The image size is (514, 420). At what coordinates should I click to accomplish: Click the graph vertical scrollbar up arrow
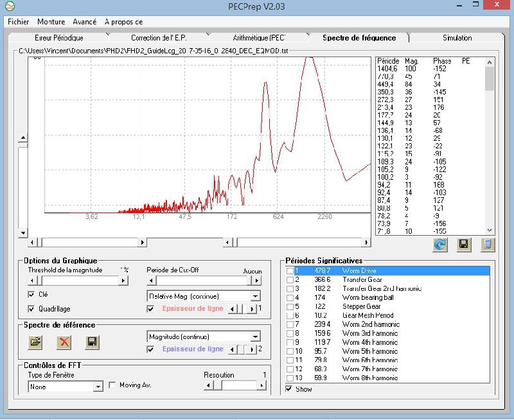(23, 137)
